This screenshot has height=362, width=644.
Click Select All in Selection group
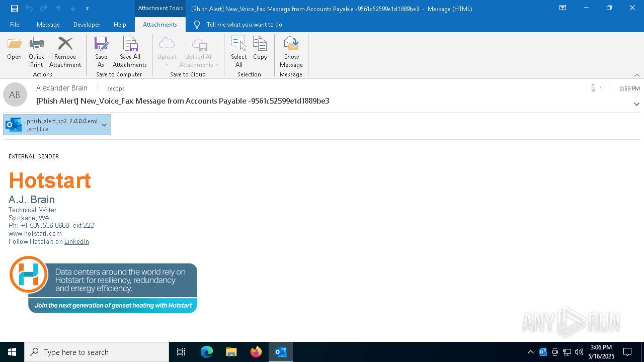pyautogui.click(x=239, y=52)
